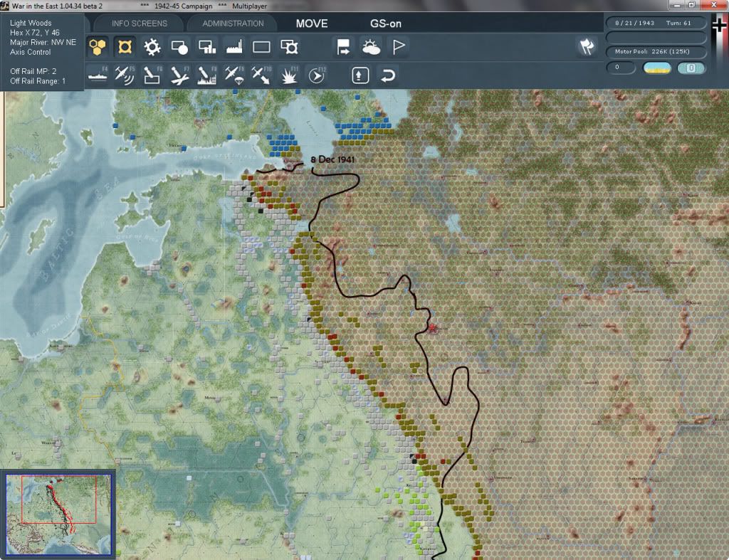Click the pennant flag outline icon
The width and height of the screenshot is (729, 560).
pos(399,47)
